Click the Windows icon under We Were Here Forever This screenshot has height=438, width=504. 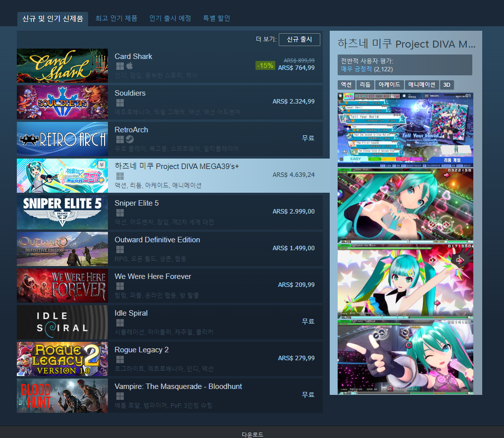coord(120,286)
